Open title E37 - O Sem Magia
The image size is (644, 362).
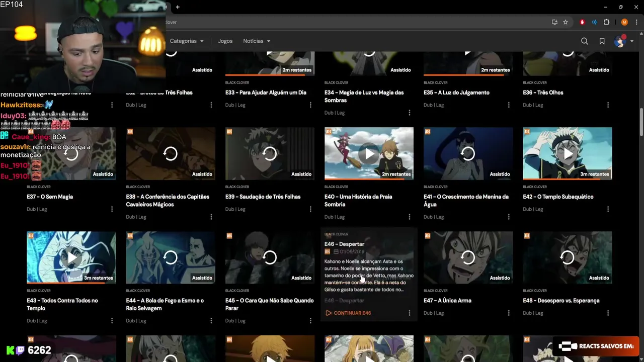coord(50,197)
